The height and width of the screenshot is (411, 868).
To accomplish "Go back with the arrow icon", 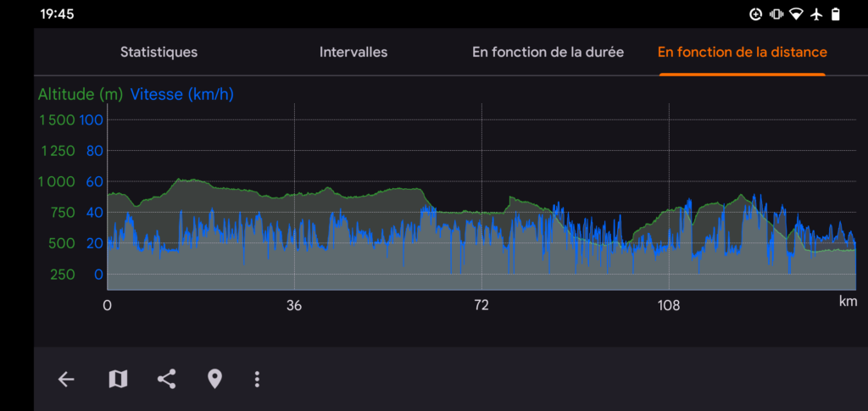I will tap(66, 379).
